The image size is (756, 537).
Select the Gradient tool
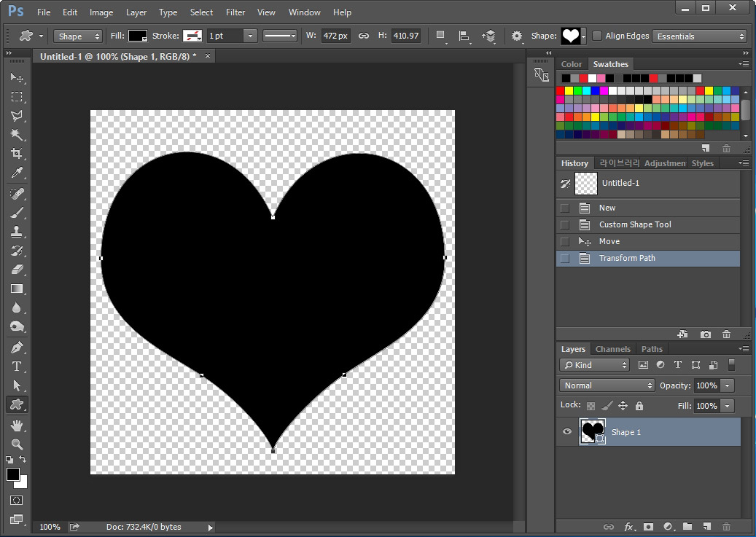click(17, 289)
